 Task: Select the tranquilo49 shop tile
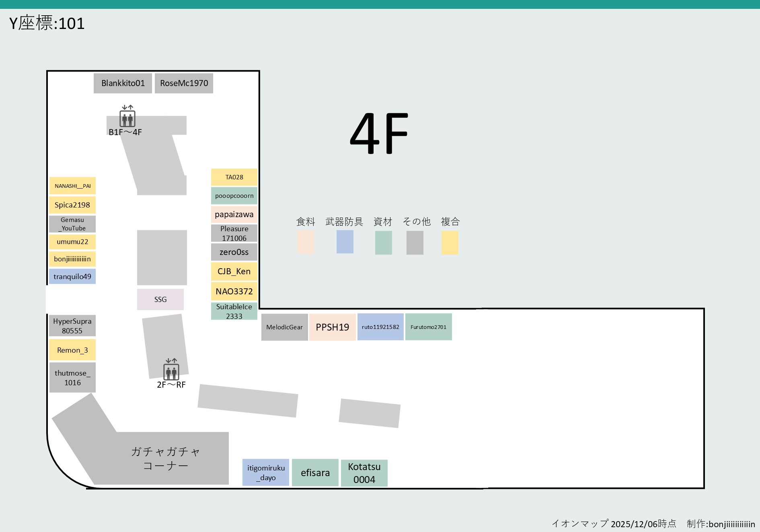[x=72, y=276]
